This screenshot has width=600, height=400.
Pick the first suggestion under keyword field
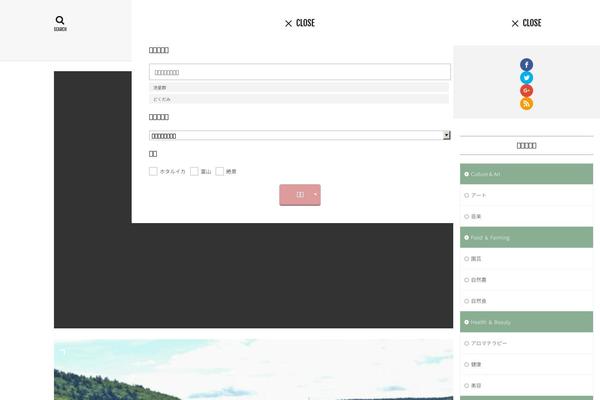point(299,88)
